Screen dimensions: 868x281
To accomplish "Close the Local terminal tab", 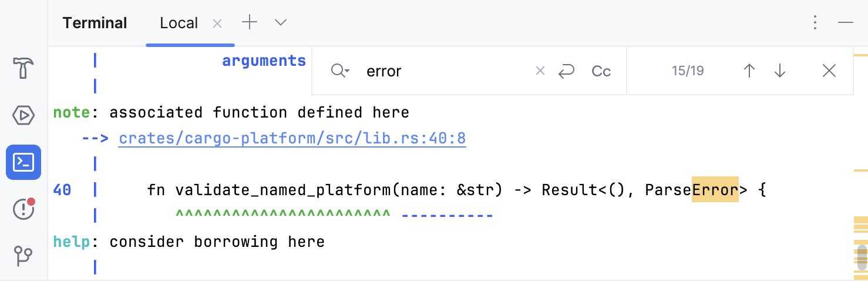I will (x=217, y=24).
